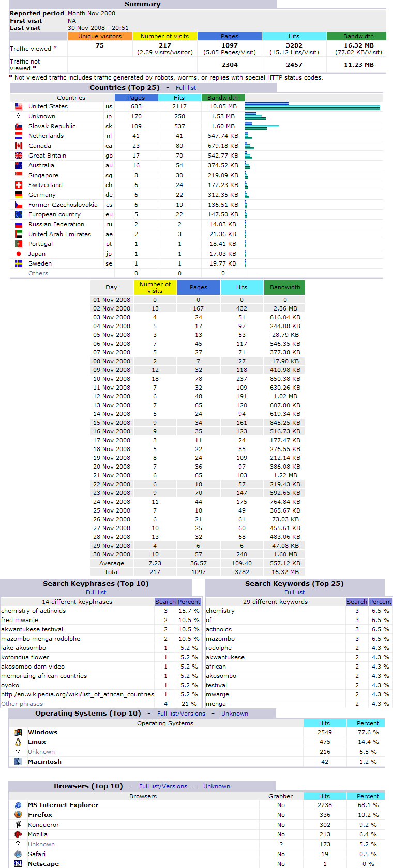Viewport: 393px width, 868px height.
Task: Click the 'chemistry of actinoids' keyphrase
Action: point(34,611)
